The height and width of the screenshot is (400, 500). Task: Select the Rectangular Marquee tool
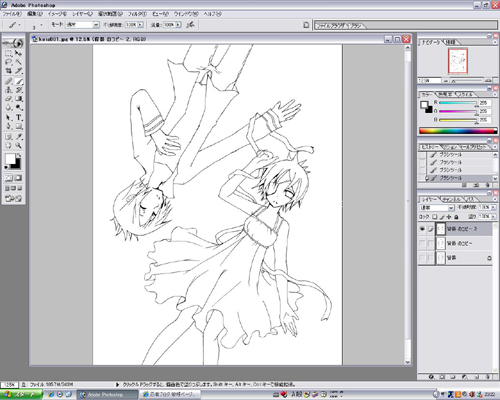tap(8, 53)
